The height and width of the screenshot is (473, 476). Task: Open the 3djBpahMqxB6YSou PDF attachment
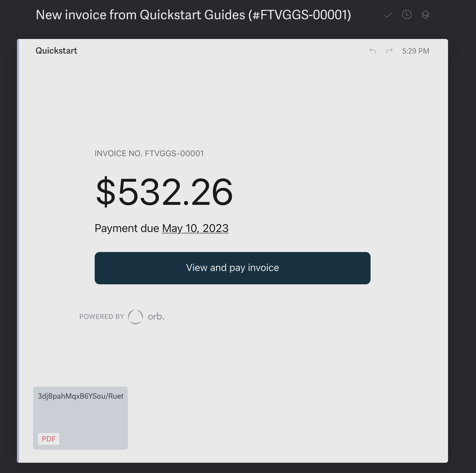pyautogui.click(x=80, y=418)
